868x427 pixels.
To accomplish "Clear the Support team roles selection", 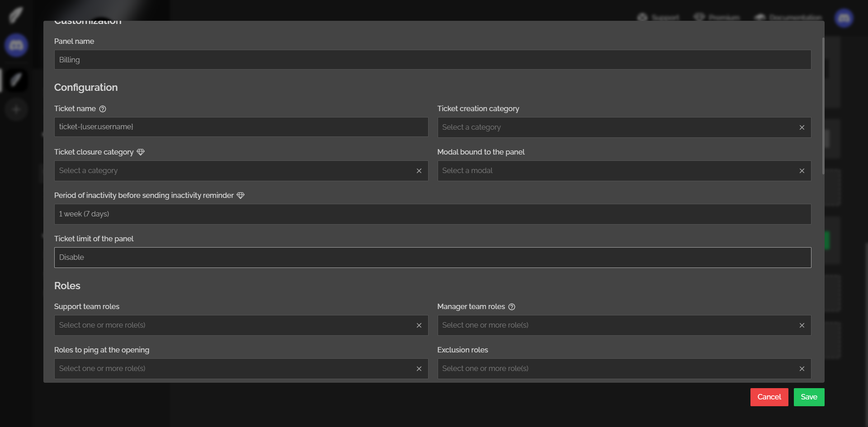I will [x=419, y=325].
